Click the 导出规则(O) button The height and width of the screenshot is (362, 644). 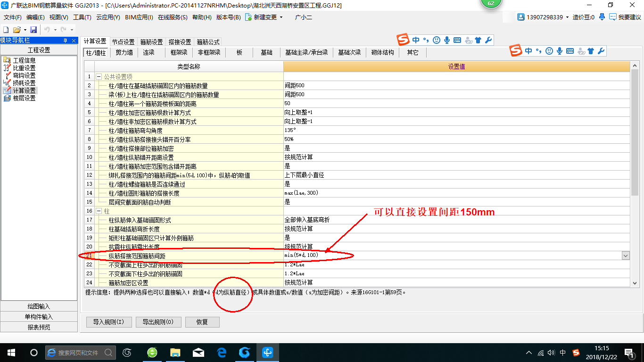[158, 322]
